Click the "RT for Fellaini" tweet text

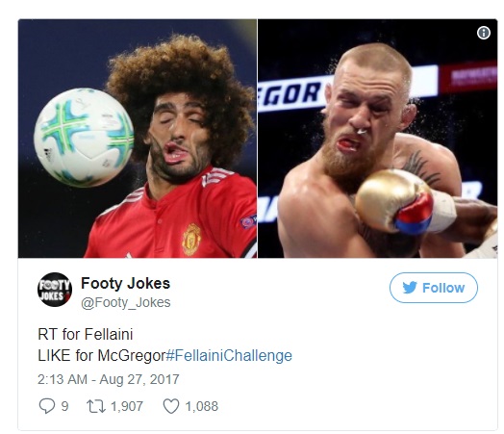(x=86, y=334)
